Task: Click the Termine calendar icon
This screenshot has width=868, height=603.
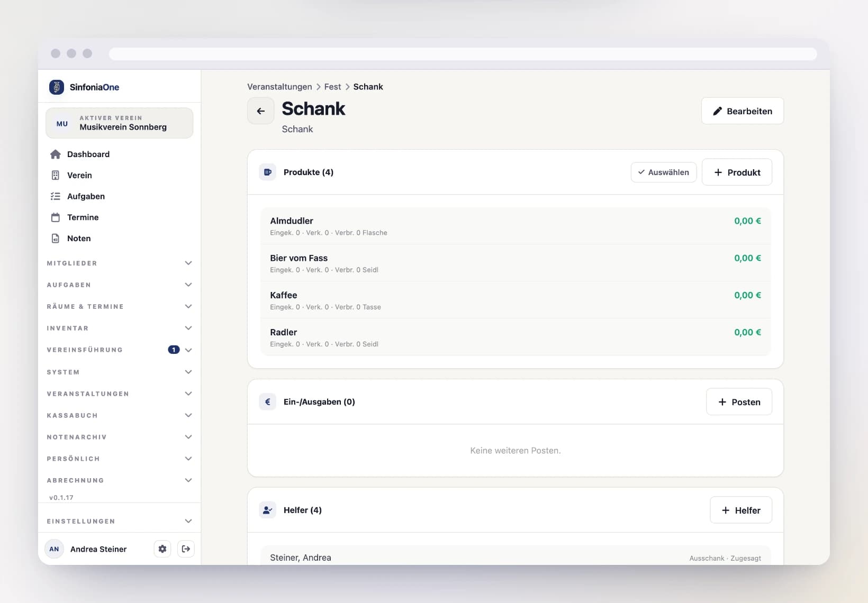Action: (x=56, y=217)
